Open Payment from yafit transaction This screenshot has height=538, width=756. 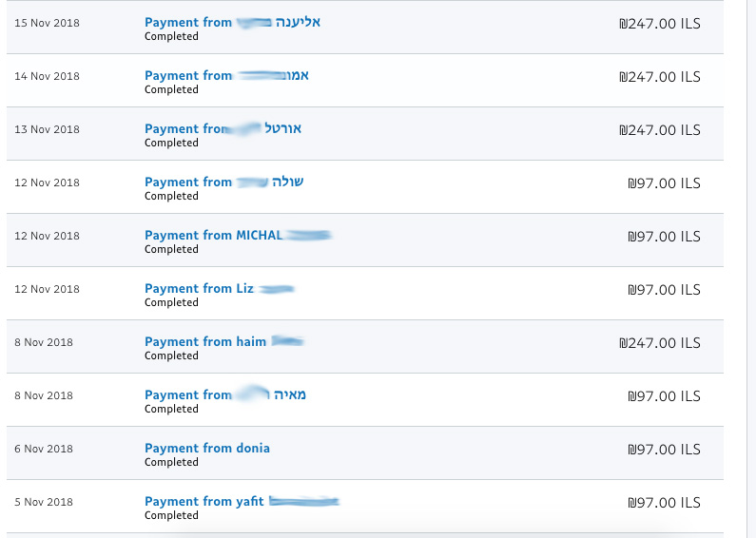coord(242,501)
